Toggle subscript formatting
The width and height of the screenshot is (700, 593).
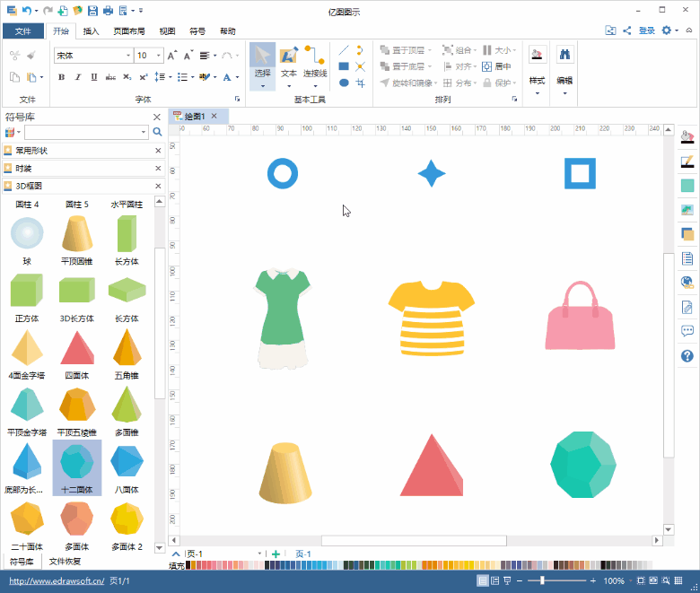127,77
